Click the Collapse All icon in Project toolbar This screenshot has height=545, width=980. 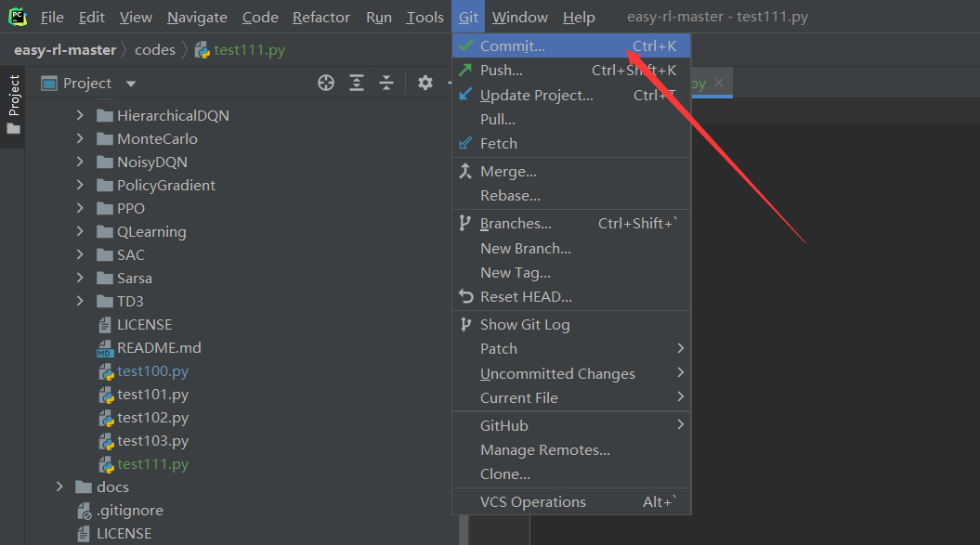click(386, 83)
